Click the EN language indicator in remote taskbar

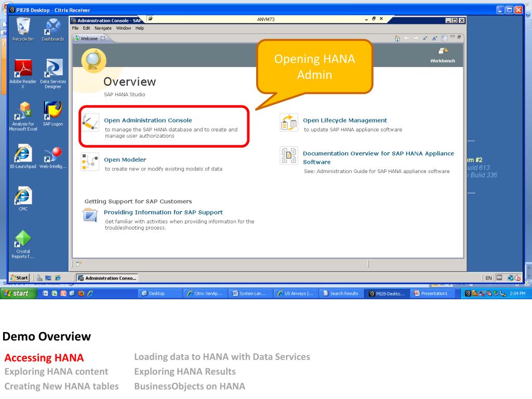click(x=488, y=278)
